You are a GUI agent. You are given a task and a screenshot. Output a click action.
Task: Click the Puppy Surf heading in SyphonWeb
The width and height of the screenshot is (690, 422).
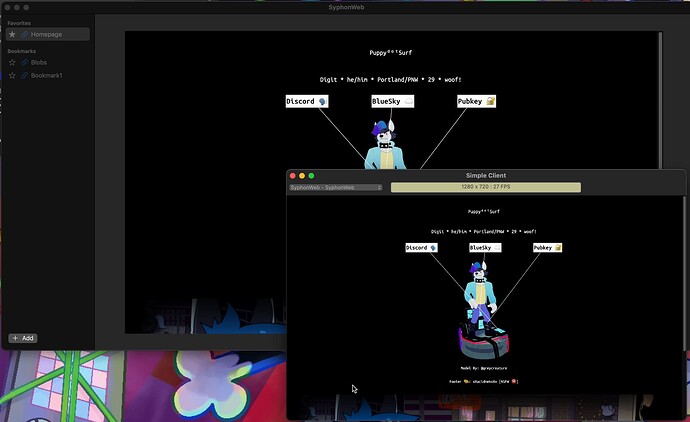(x=391, y=52)
